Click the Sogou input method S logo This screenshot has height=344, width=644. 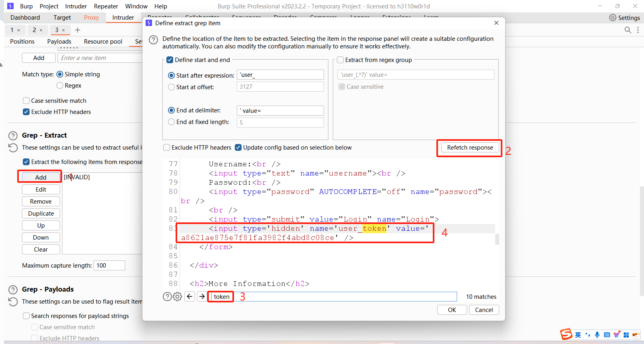pos(566,334)
